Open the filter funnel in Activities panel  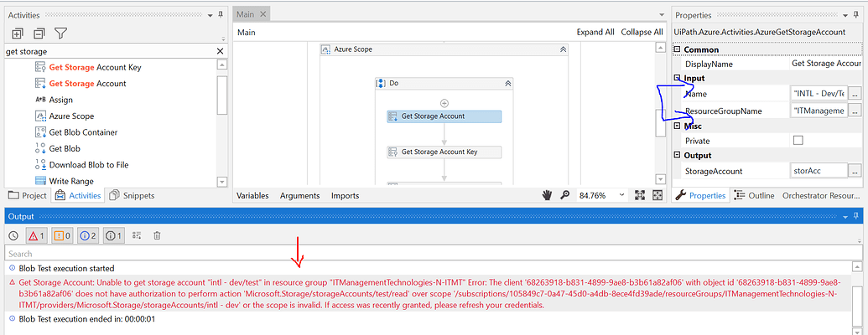tap(61, 33)
